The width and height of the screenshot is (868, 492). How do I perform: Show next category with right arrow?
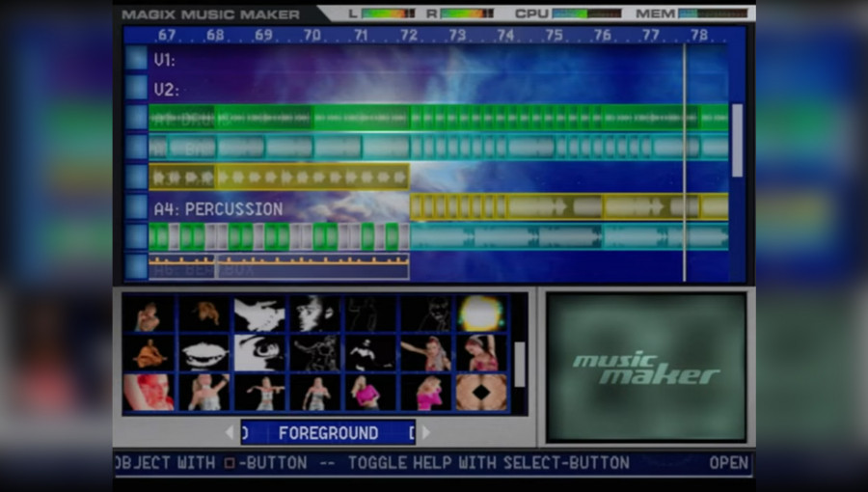point(425,432)
